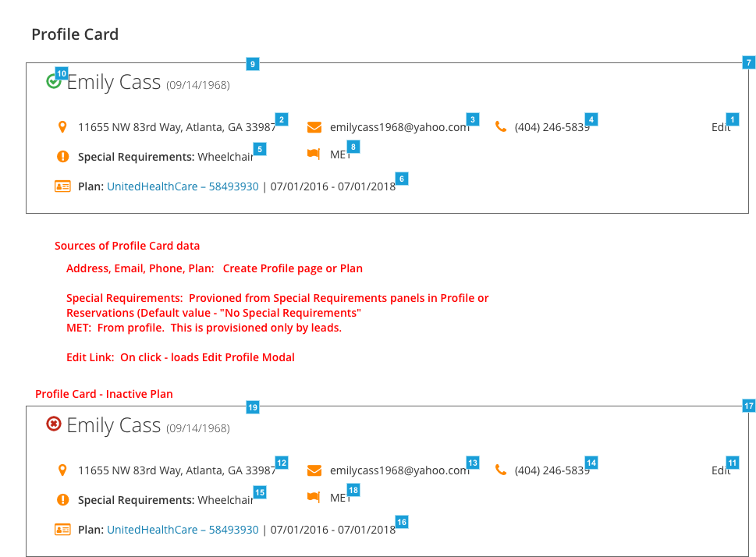Click the MET flag icon in the active-plan card
The width and height of the screenshot is (756, 557).
(x=314, y=154)
